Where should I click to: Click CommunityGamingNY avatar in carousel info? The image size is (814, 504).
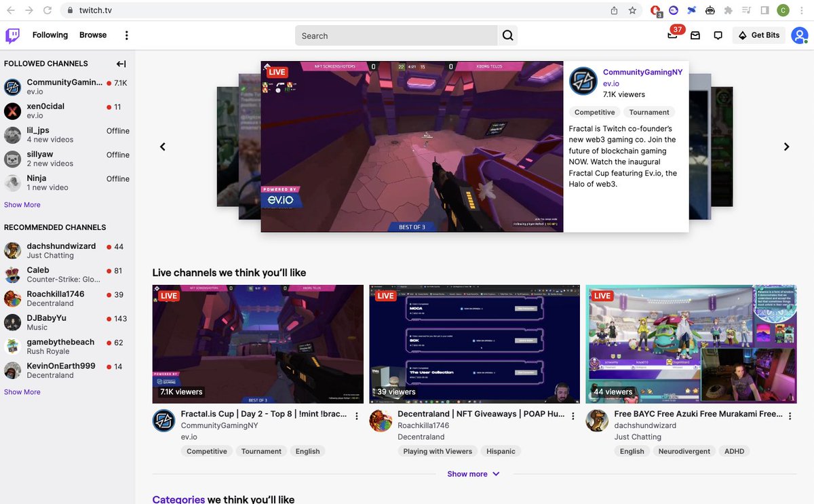click(x=583, y=81)
